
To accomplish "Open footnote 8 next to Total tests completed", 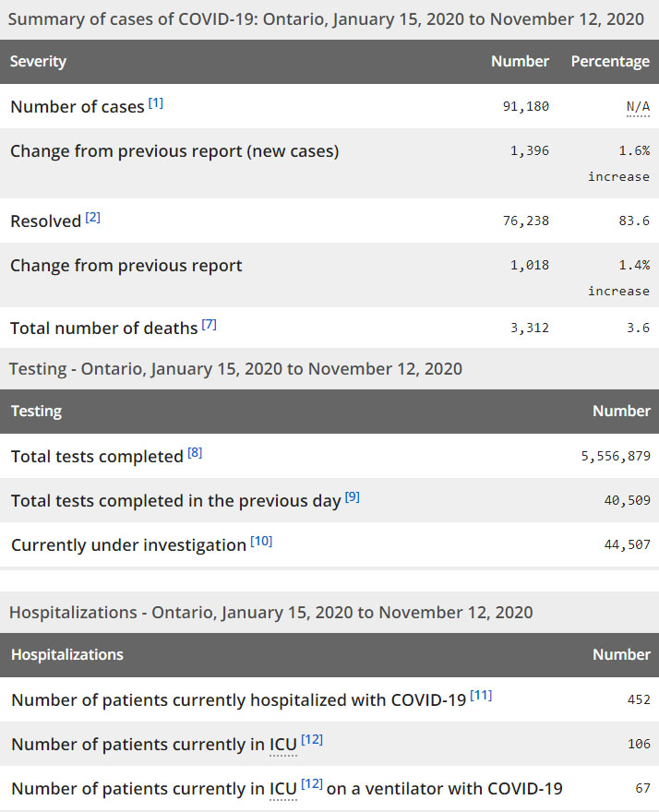I will (x=195, y=453).
